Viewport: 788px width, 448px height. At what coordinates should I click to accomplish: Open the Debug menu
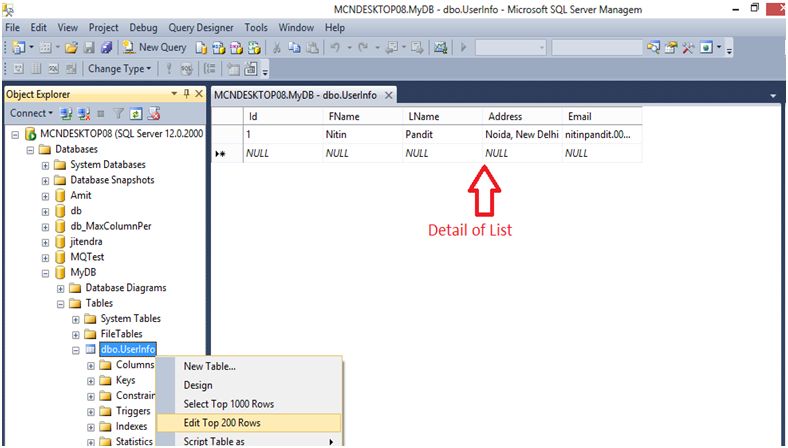[x=143, y=28]
